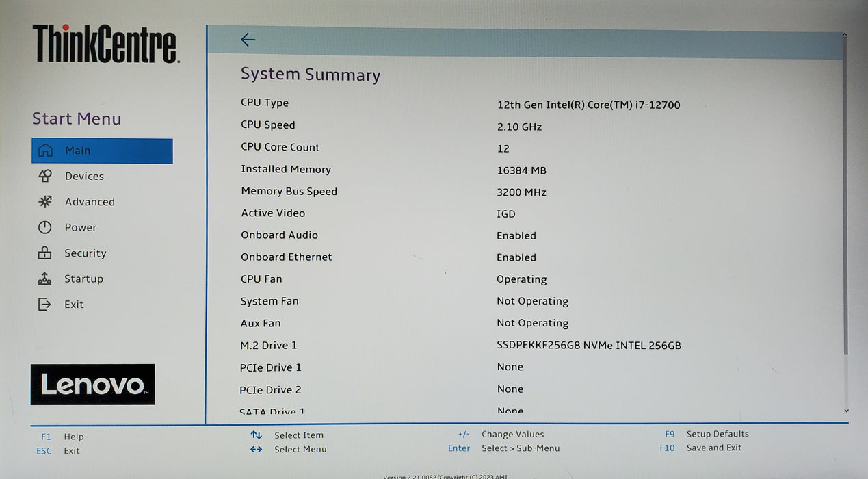Click the PCIe Drive 2 label

tap(271, 390)
